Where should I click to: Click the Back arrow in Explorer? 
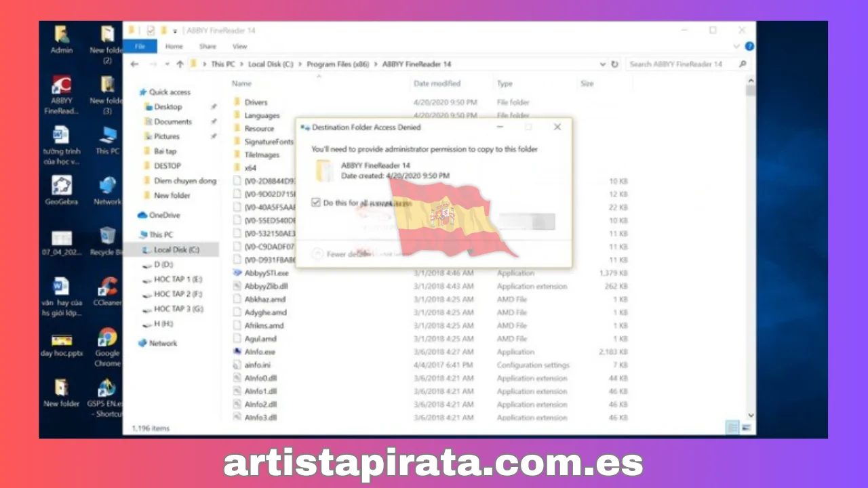click(x=134, y=64)
